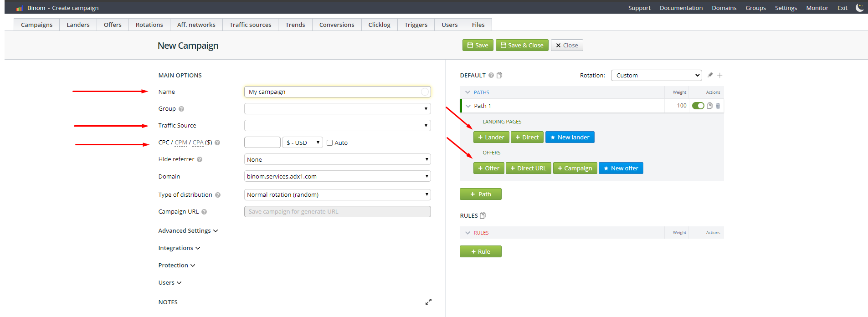Switch to the Landers tab
Screen dimensions: 868x317
(78, 25)
